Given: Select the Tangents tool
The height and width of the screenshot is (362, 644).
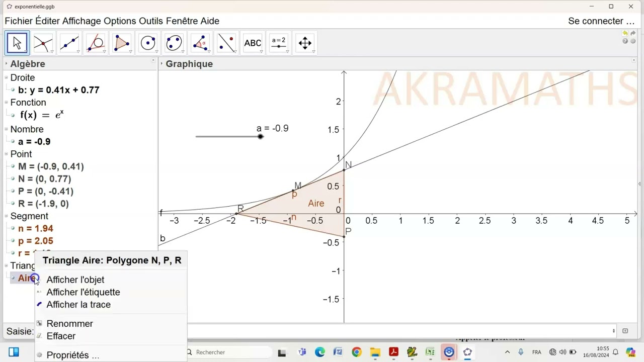Looking at the screenshot, I should pyautogui.click(x=96, y=43).
